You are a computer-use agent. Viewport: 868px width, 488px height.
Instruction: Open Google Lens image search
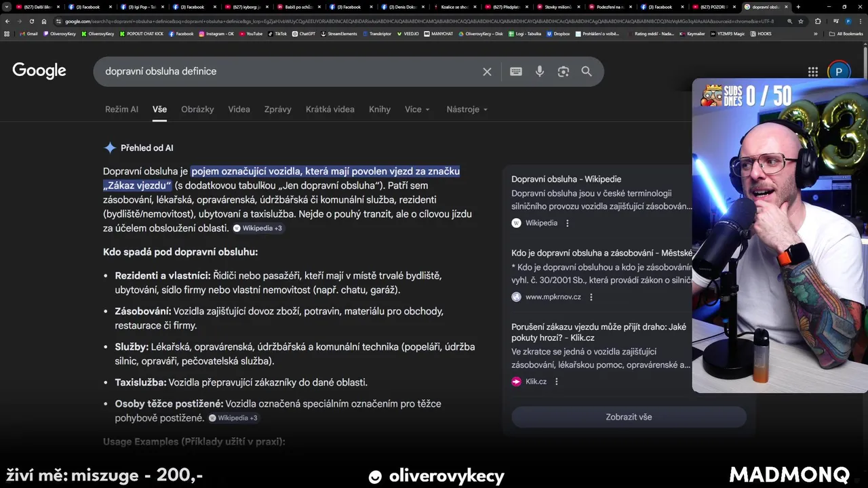563,71
